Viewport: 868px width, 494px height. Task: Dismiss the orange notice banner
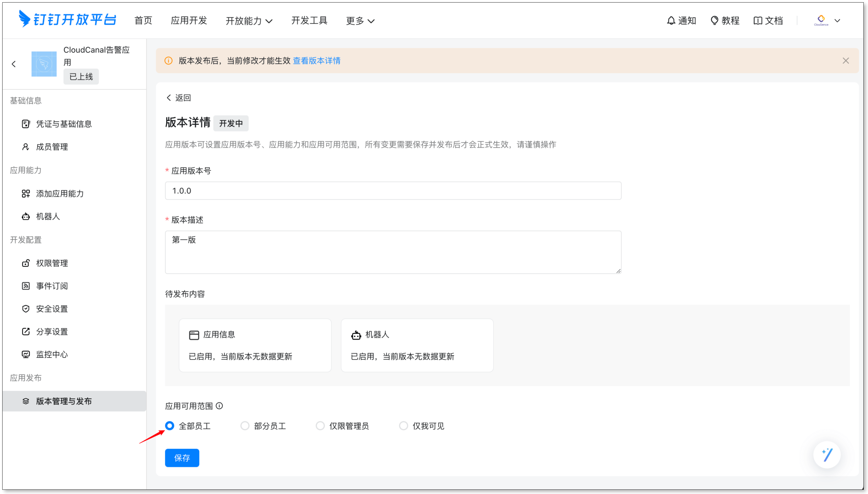(x=846, y=61)
